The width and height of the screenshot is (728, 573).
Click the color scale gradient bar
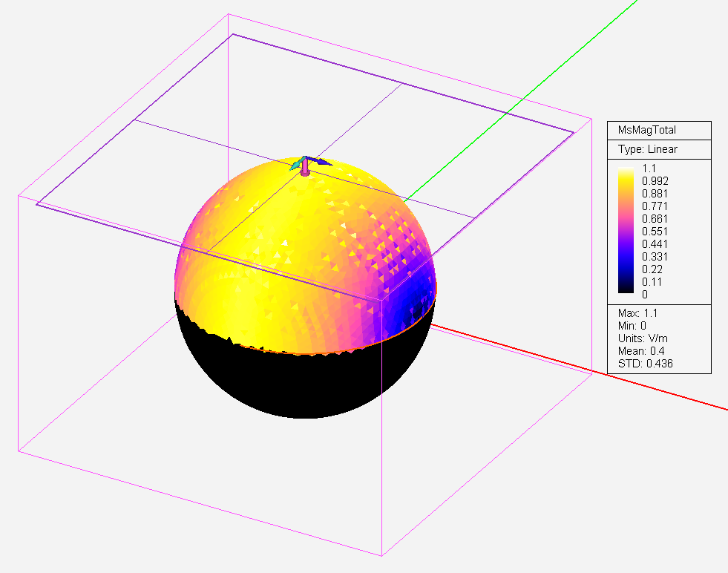point(626,230)
